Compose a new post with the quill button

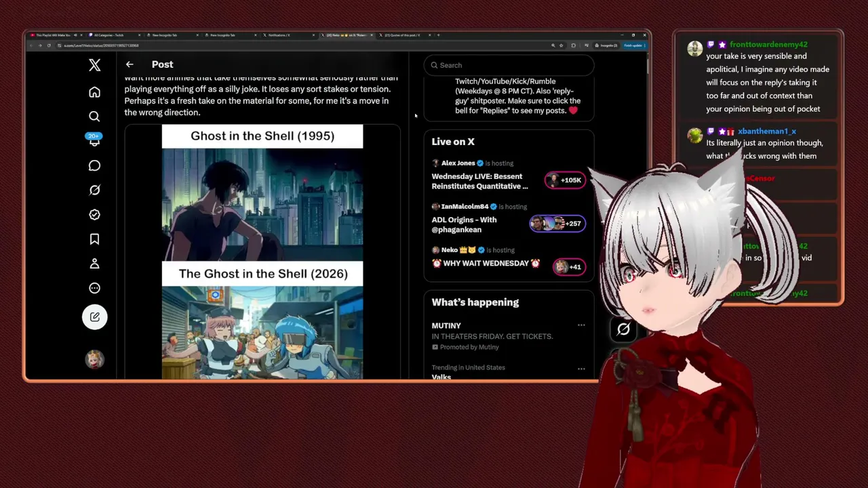tap(94, 317)
